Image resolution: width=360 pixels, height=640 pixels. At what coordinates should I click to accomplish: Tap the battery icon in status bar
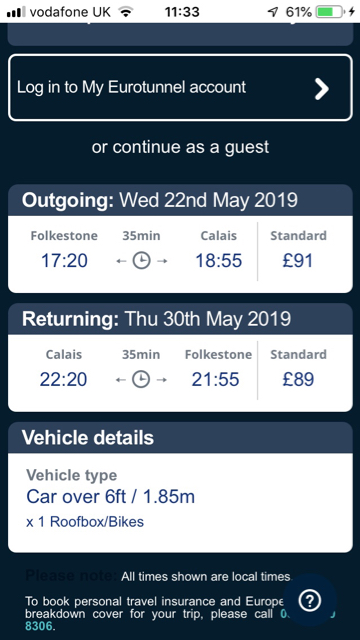coord(331,12)
